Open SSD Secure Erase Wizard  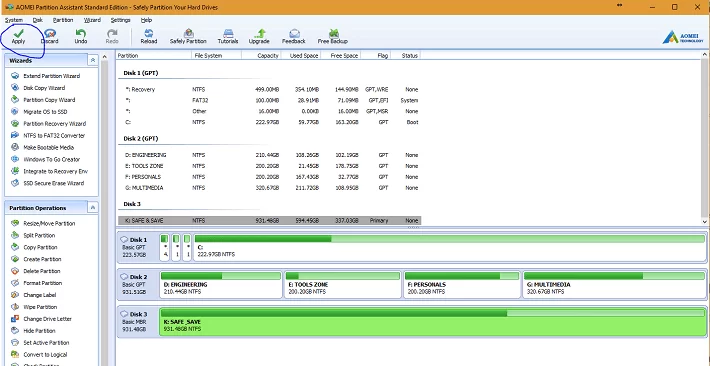(x=53, y=183)
